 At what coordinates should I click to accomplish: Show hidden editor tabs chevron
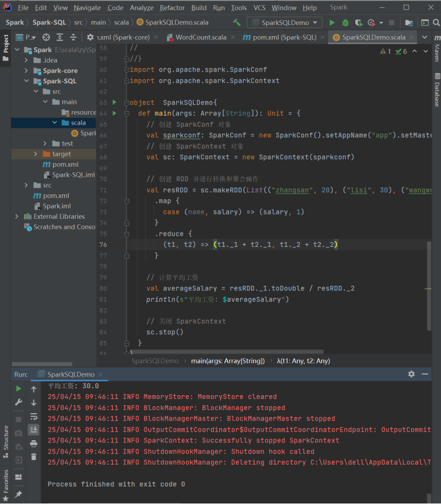[x=425, y=37]
